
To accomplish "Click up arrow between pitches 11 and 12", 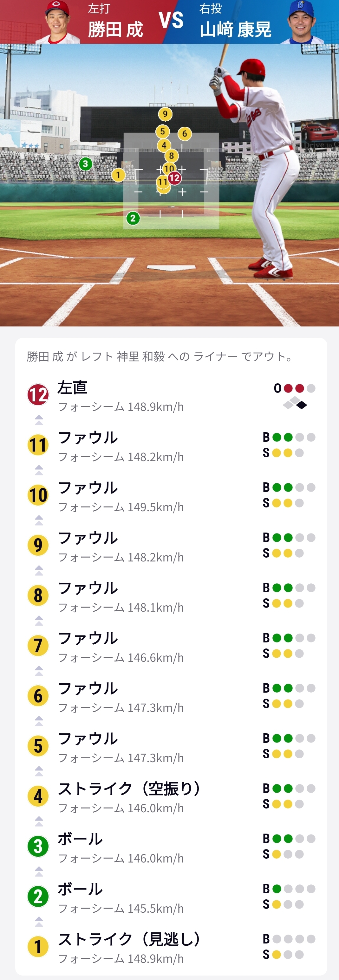I will (x=39, y=420).
